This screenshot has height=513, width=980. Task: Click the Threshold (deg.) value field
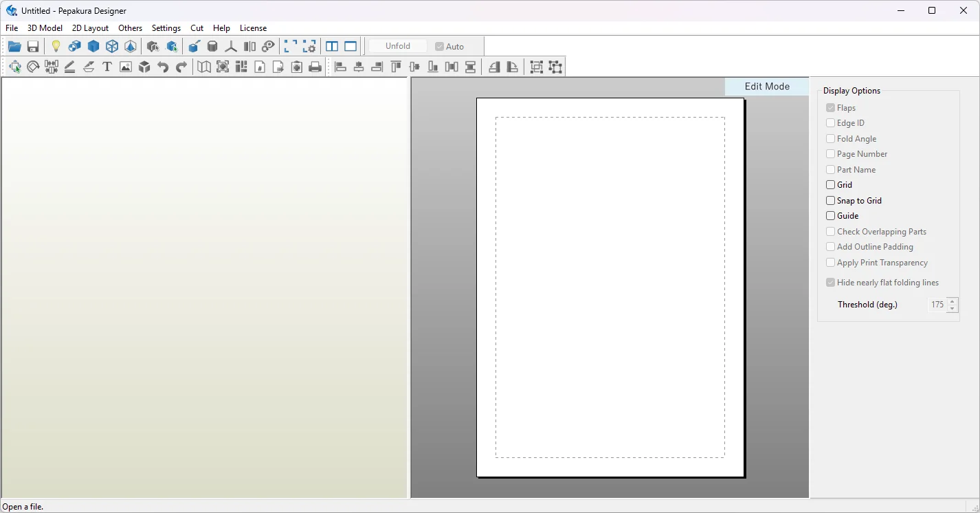click(937, 305)
